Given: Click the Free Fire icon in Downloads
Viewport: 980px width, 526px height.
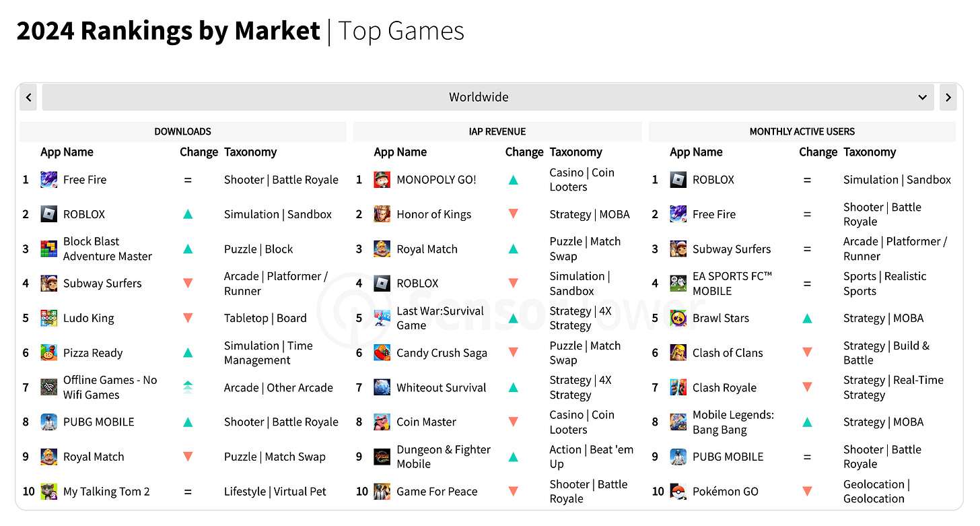Looking at the screenshot, I should click(x=48, y=180).
